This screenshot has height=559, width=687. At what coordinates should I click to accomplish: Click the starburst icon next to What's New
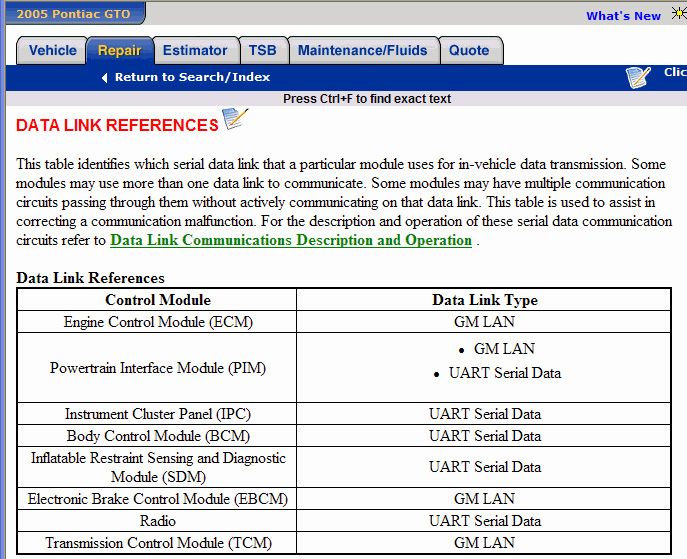pyautogui.click(x=679, y=14)
